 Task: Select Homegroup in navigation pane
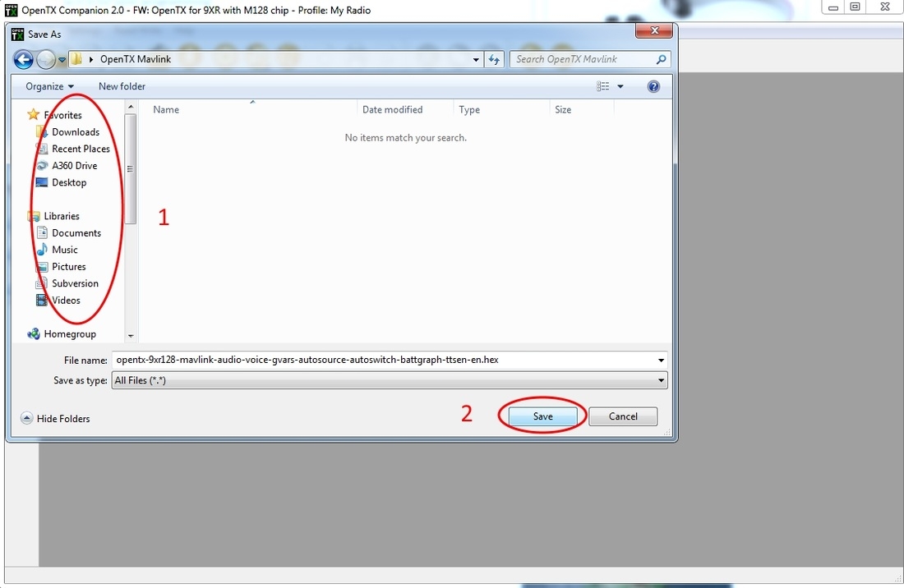[69, 334]
